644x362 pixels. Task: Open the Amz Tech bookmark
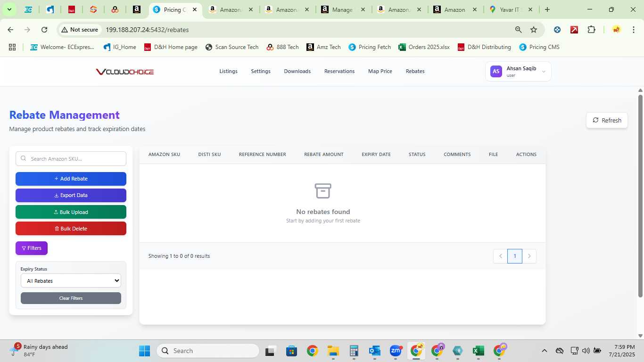[323, 47]
